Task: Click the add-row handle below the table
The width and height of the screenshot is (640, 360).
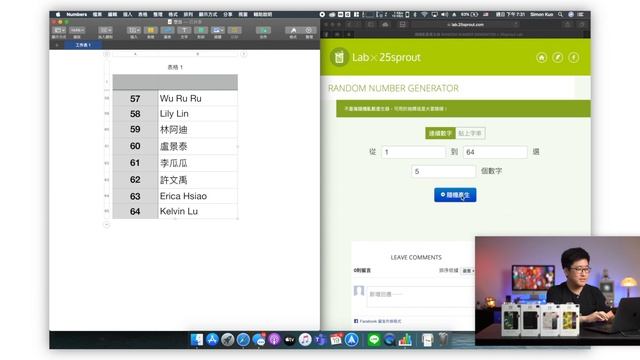Action: click(107, 224)
